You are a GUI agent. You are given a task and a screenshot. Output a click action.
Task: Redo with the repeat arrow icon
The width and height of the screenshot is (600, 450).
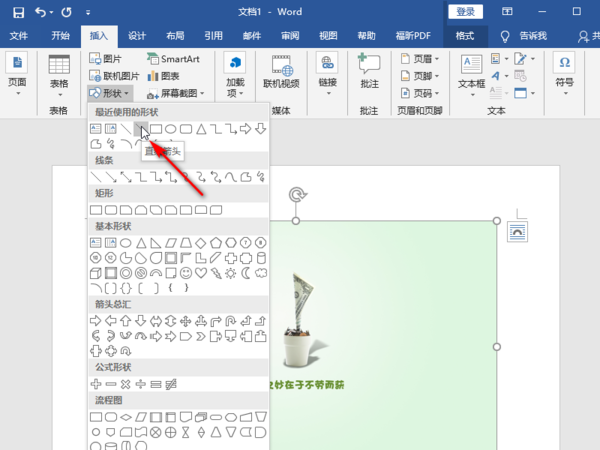(x=67, y=12)
